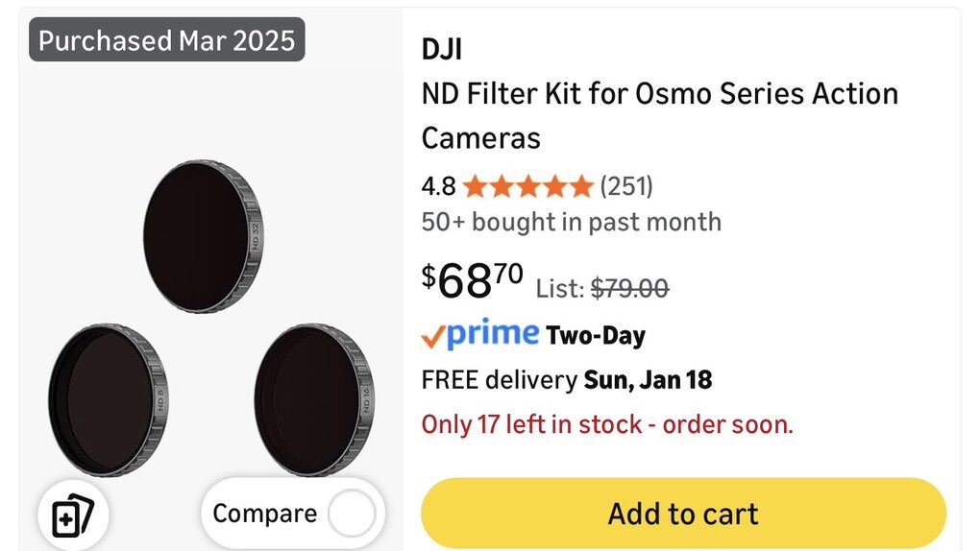Click the Purchased Mar 2025 badge
The image size is (980, 551).
pyautogui.click(x=167, y=41)
